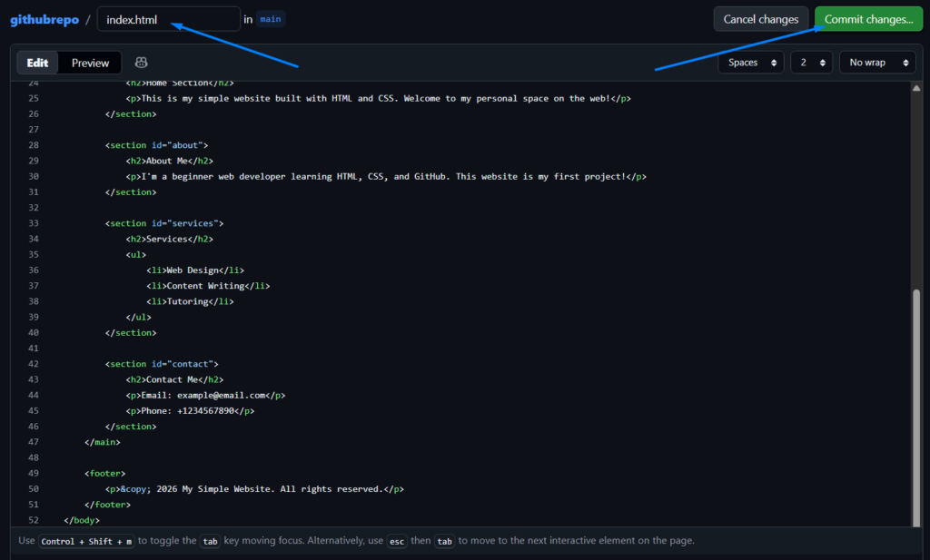
Task: Click line number 33 in gutter
Action: pyautogui.click(x=34, y=223)
